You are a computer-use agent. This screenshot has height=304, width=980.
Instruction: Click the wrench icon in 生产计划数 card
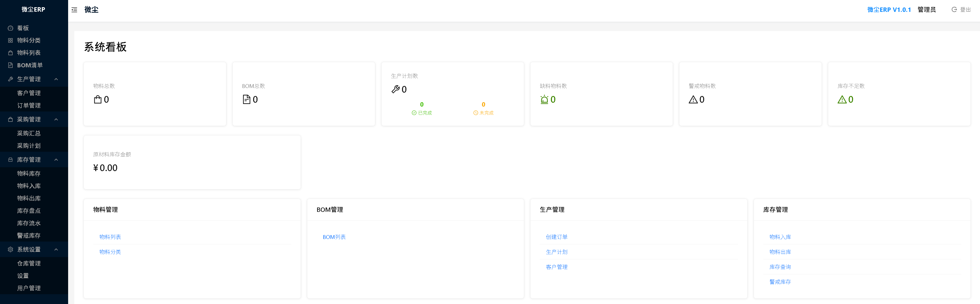[x=395, y=89]
